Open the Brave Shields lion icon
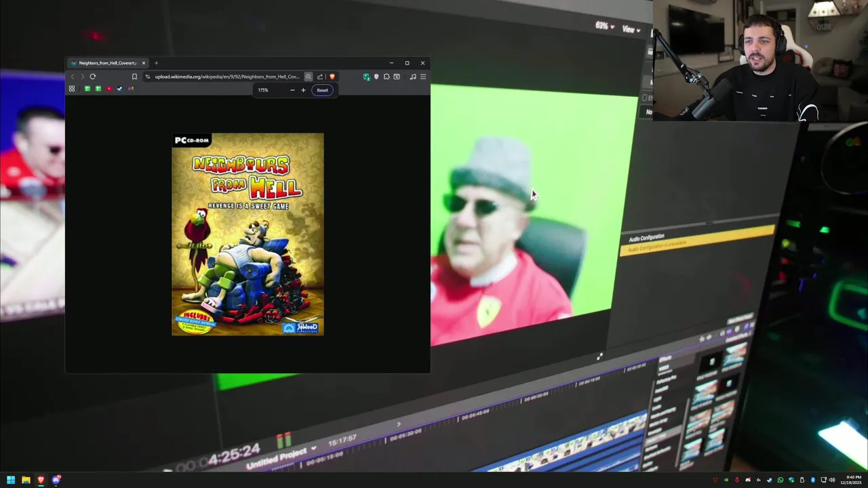Screen dimensions: 868x488 tap(332, 77)
